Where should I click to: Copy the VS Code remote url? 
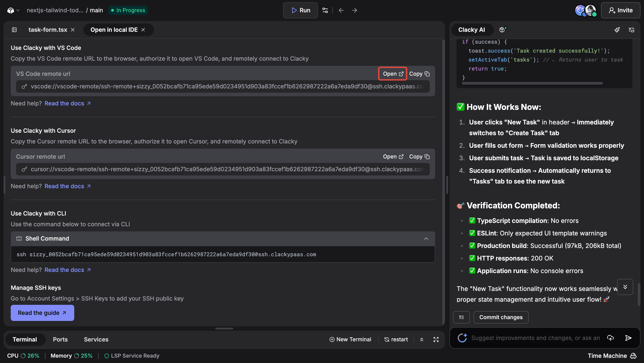click(x=419, y=74)
